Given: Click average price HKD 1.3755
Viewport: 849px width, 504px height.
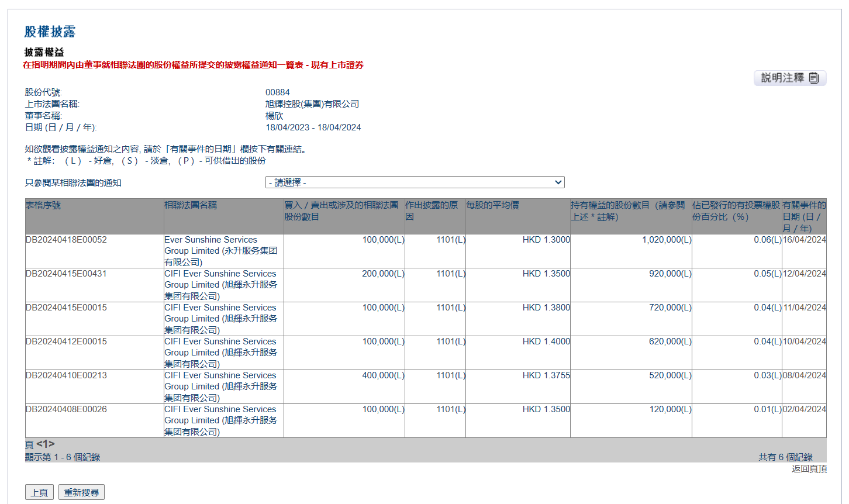Looking at the screenshot, I should coord(546,375).
